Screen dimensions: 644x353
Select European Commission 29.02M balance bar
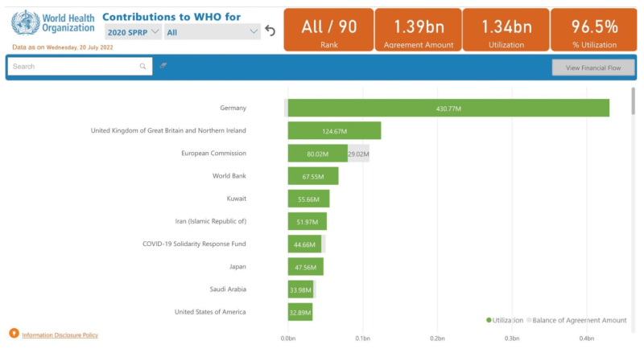358,153
